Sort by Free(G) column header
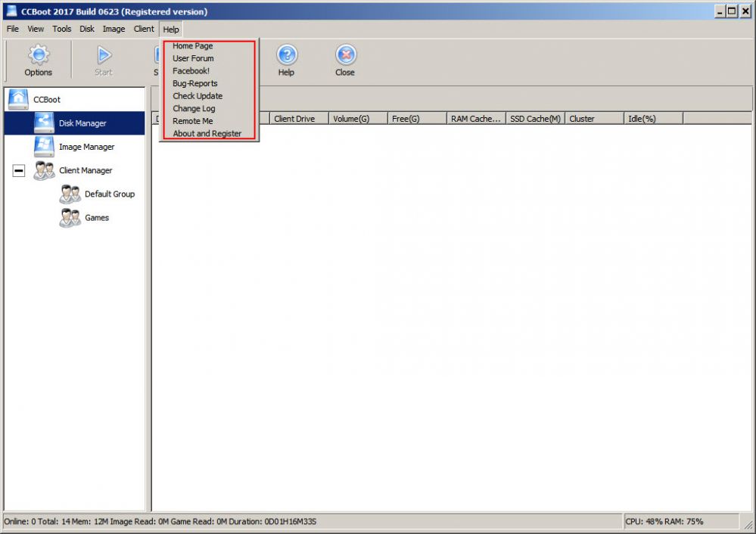The image size is (756, 534). click(417, 119)
